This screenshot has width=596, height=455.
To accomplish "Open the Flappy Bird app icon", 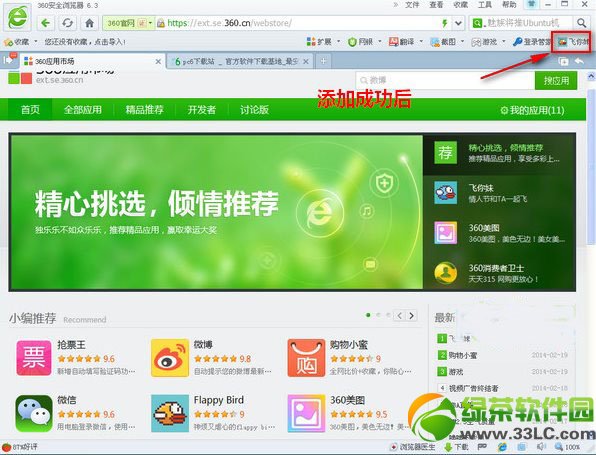I will point(170,413).
